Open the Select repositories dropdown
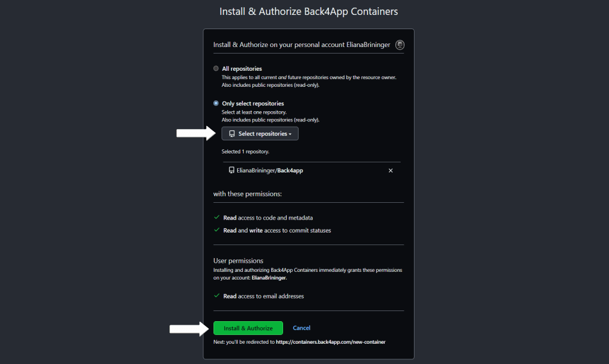Image resolution: width=609 pixels, height=364 pixels. 260,134
